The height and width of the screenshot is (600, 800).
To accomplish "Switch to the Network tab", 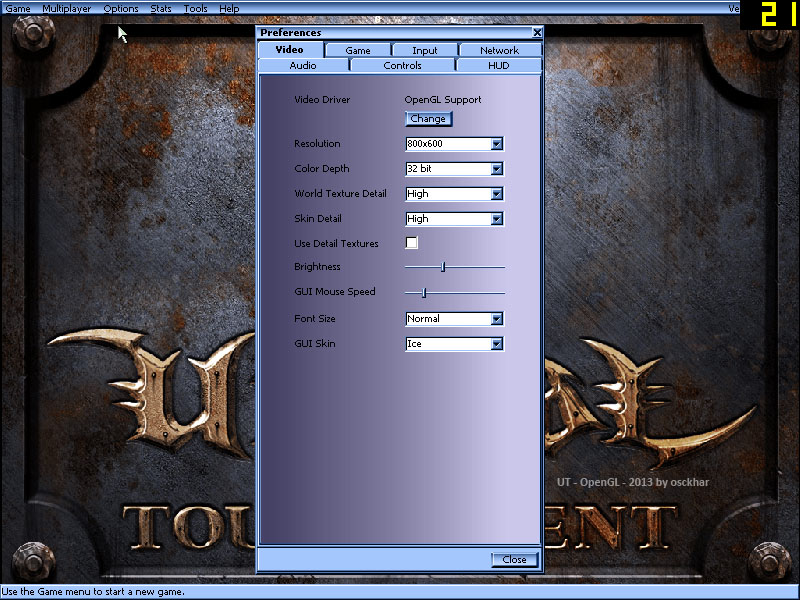I will 499,51.
